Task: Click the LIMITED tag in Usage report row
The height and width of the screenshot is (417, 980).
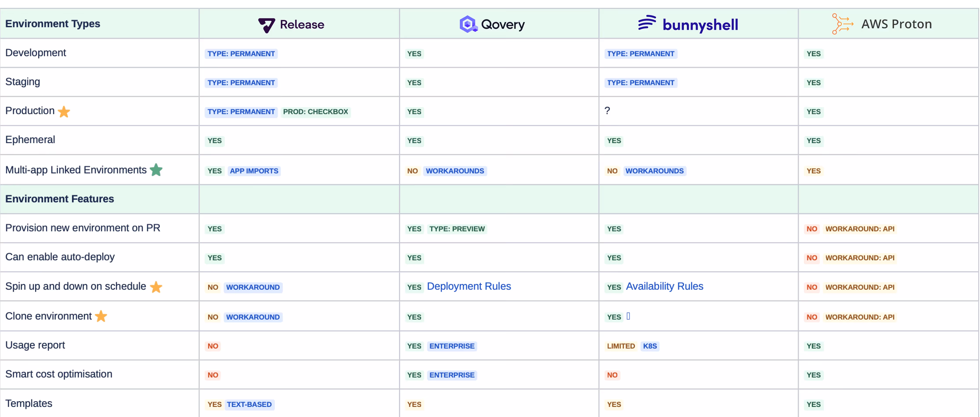Action: click(x=621, y=346)
